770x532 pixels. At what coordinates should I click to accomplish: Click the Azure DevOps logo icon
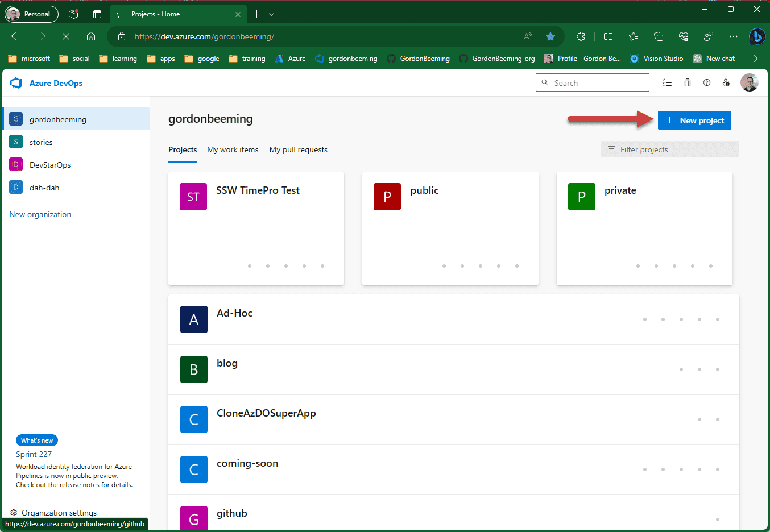[16, 83]
